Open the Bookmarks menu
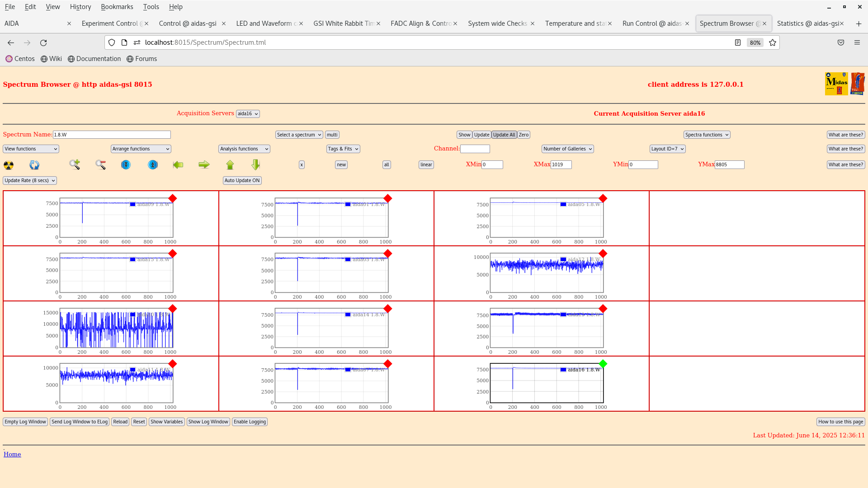This screenshot has width=868, height=488. coord(117,7)
